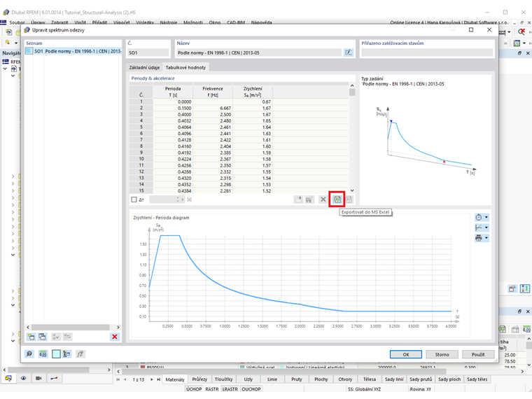The image size is (532, 399).
Task: Click the navigator data icon at bottom-left
Action: pyautogui.click(x=8, y=378)
